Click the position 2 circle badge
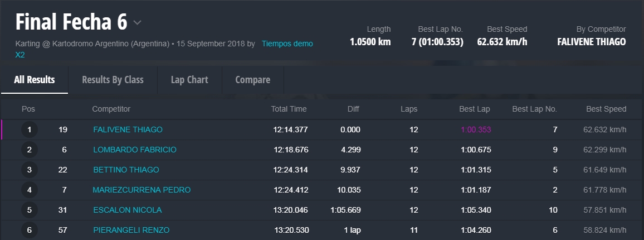The image size is (644, 240). click(x=29, y=150)
